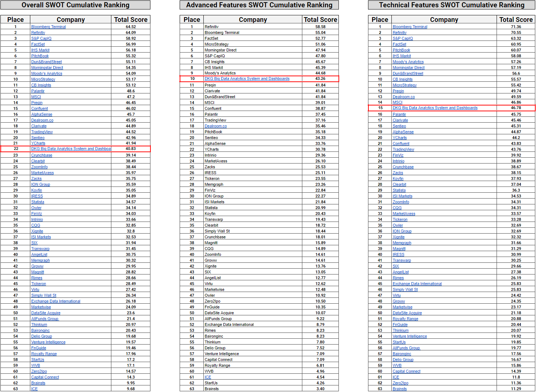This screenshot has height=392, width=536.
Task: Click Refinitiv link in Technical Features table
Action: click(399, 32)
